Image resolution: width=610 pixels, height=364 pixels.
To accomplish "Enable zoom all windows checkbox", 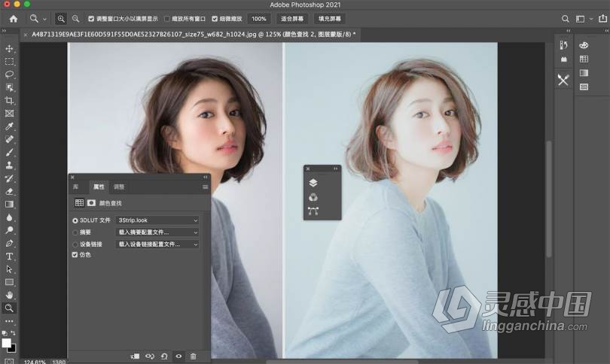I will [166, 19].
